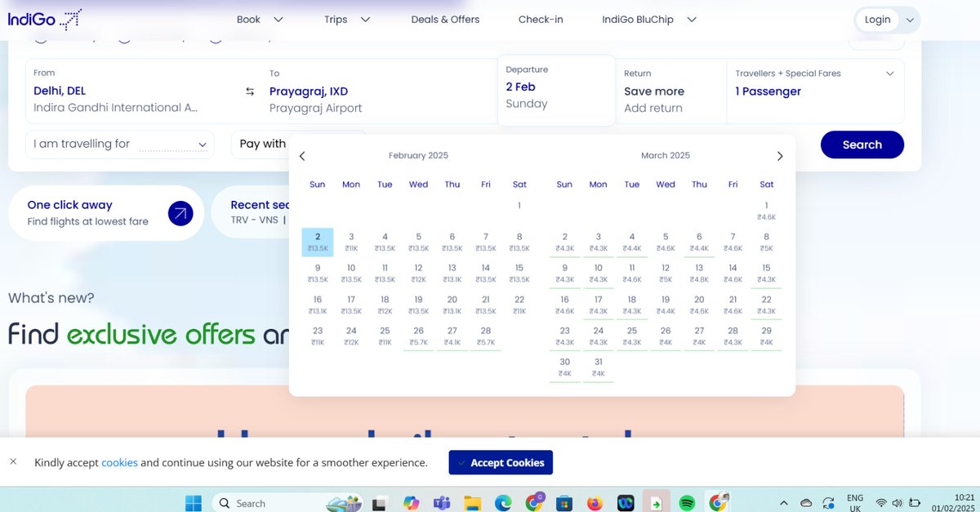
Task: Open Spotify from the taskbar
Action: (x=687, y=503)
